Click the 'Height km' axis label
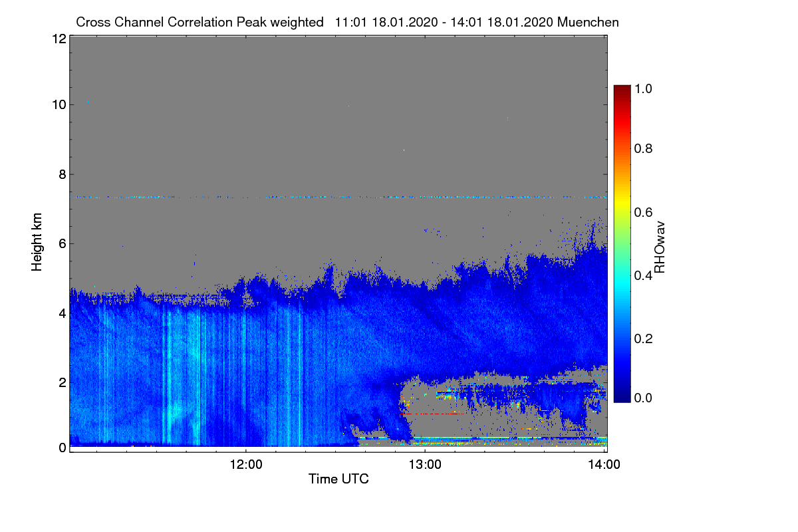798x532 pixels. pos(37,243)
